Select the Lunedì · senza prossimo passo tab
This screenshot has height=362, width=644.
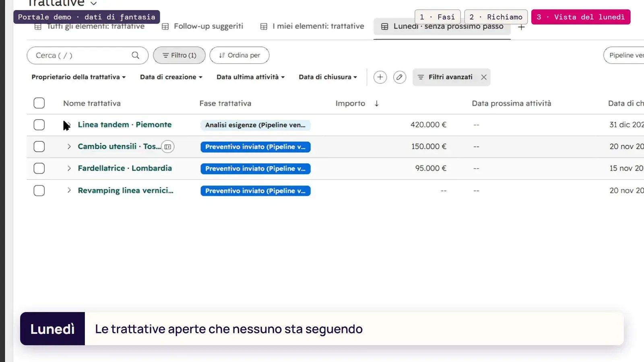[x=442, y=27]
